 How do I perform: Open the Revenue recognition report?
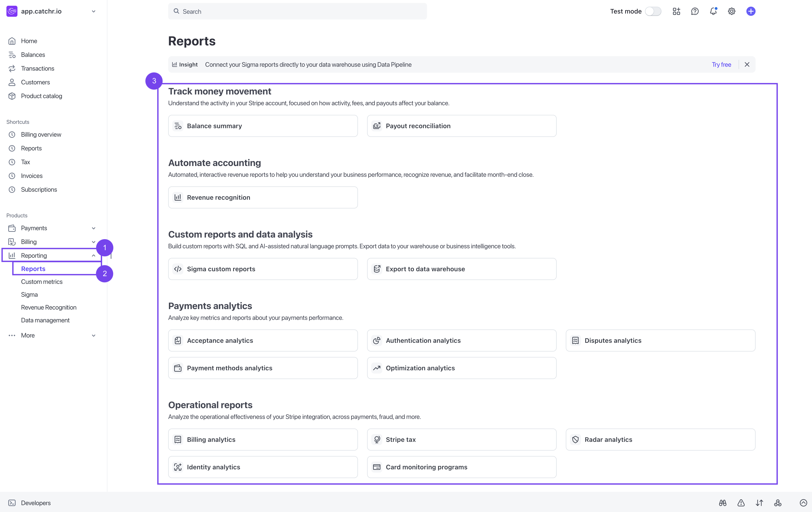tap(263, 197)
